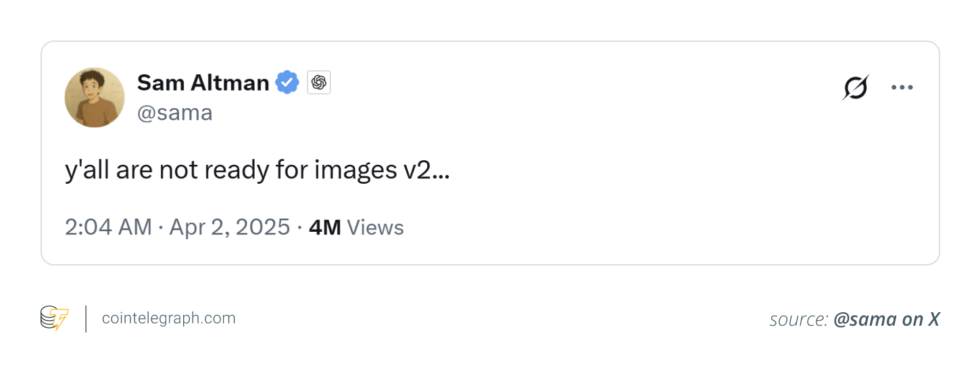980x373 pixels.
Task: Visit the cointelegraph.com link
Action: tap(168, 318)
